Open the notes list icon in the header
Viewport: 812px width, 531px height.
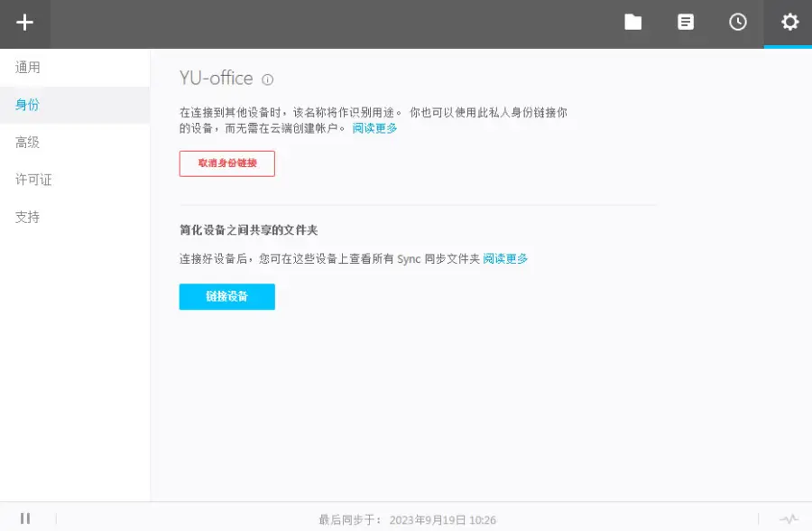685,23
